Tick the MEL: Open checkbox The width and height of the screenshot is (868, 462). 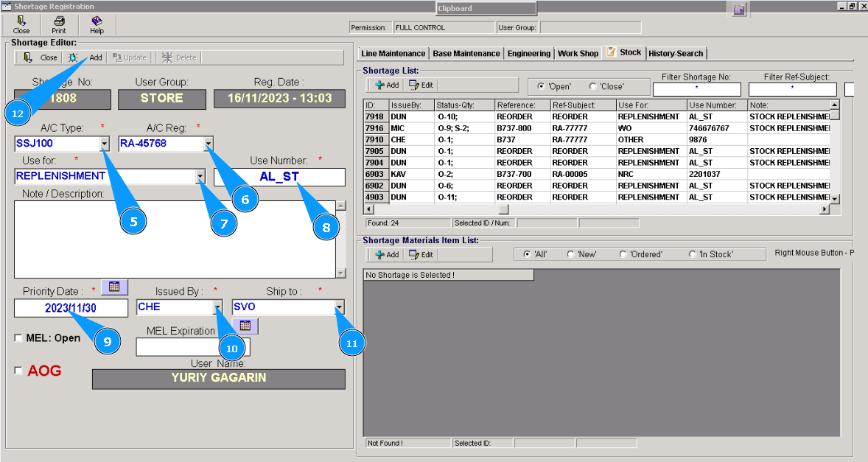click(18, 338)
